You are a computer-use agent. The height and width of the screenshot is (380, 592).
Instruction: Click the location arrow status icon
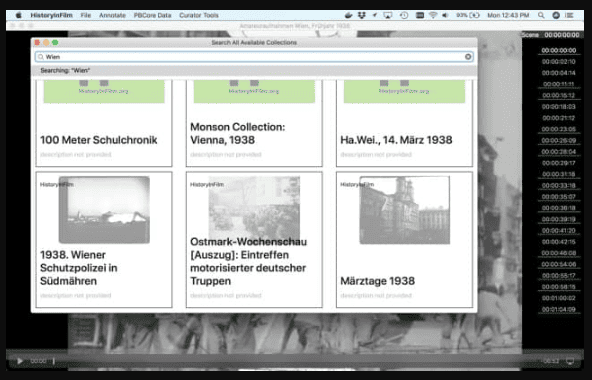375,15
